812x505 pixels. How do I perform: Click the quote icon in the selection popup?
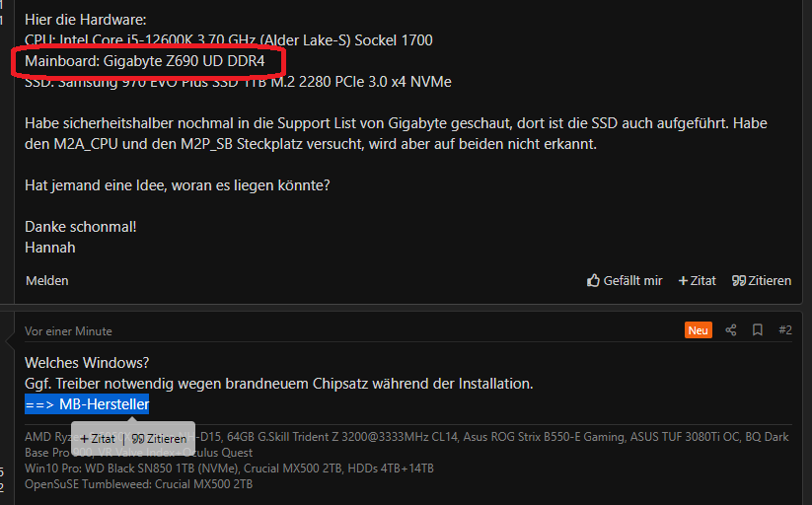click(138, 439)
